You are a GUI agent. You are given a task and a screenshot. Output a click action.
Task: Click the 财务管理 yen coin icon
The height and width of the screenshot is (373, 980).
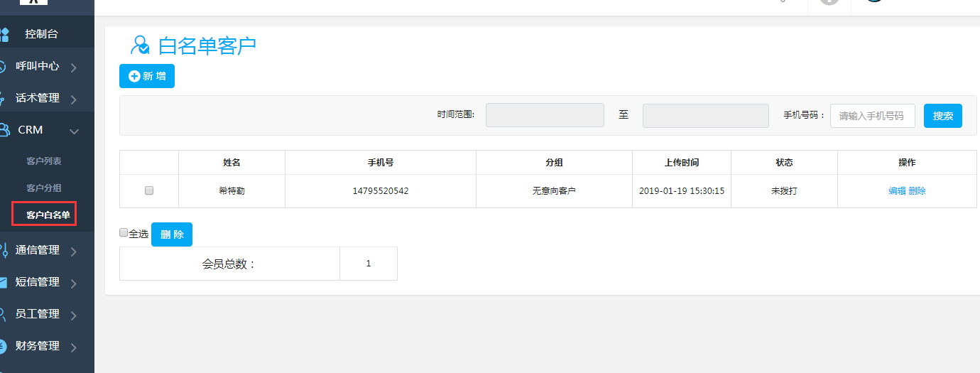(4, 346)
